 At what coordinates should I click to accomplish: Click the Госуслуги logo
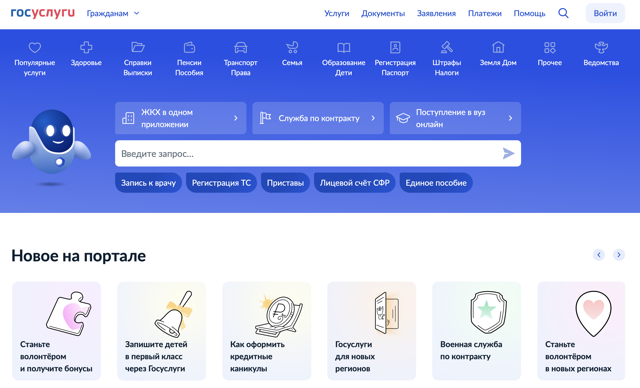click(x=43, y=13)
